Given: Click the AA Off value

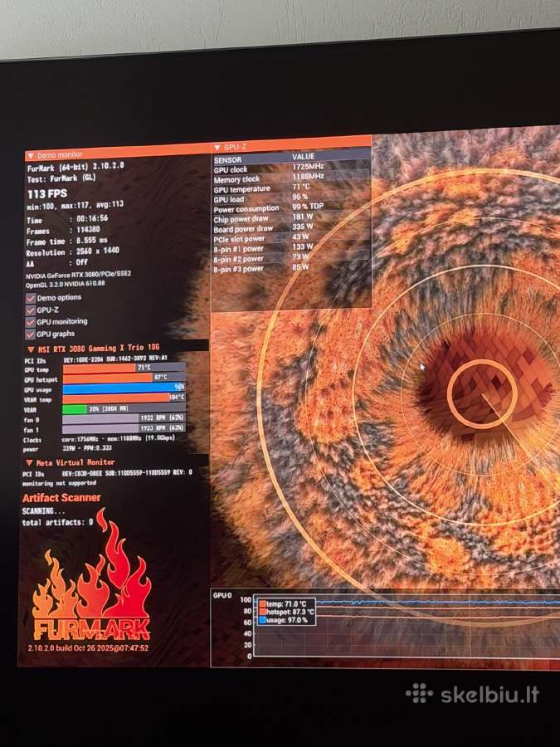Looking at the screenshot, I should 82,262.
